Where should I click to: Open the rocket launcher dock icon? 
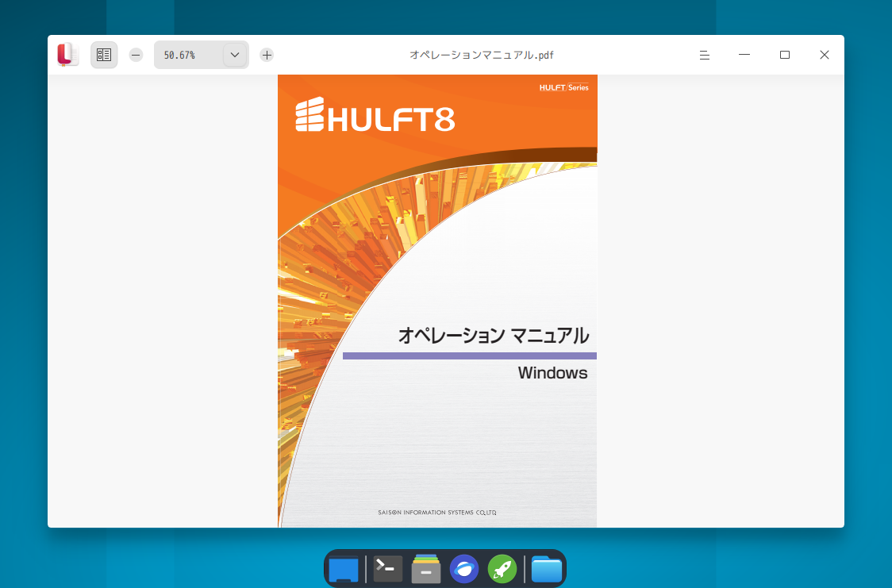pyautogui.click(x=502, y=569)
